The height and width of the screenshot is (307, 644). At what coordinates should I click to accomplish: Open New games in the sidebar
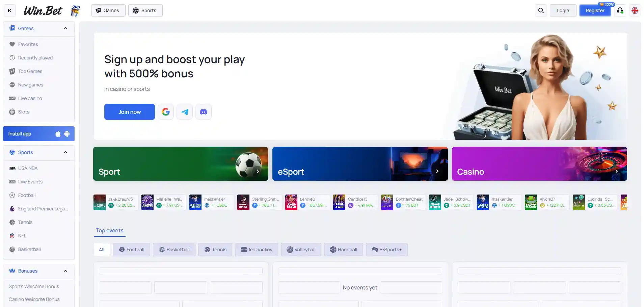(x=39, y=85)
